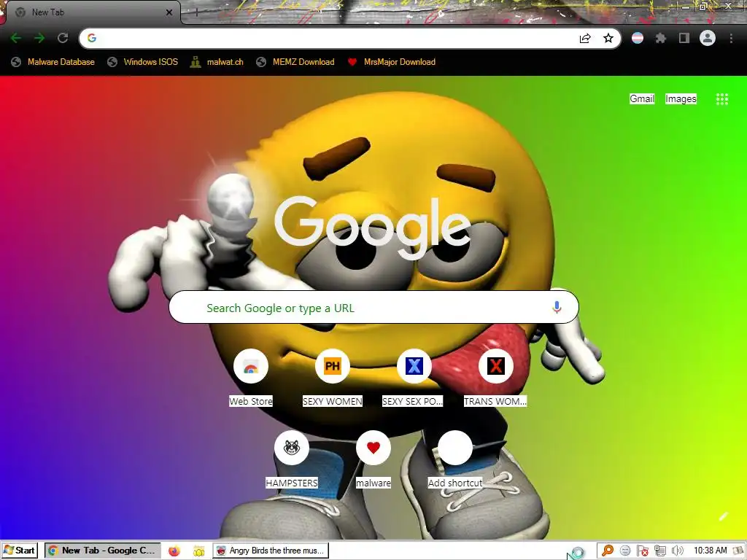The width and height of the screenshot is (747, 560).
Task: Click the Google icon in the address bar
Action: point(92,38)
